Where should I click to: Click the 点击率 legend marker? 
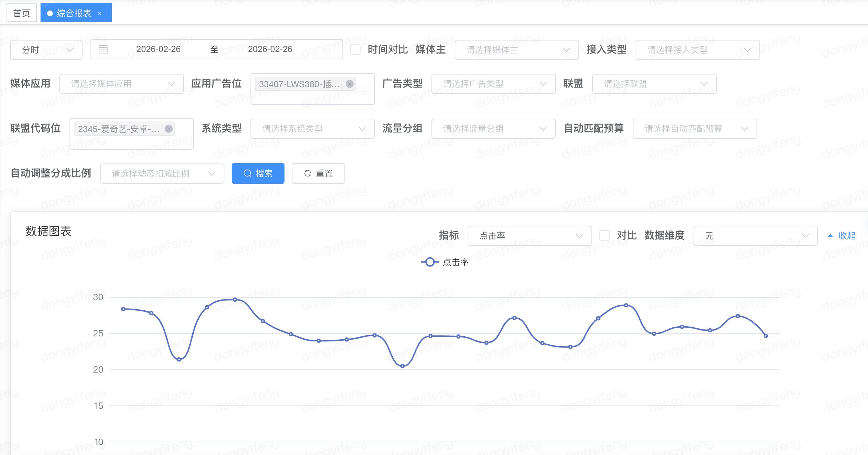click(430, 262)
